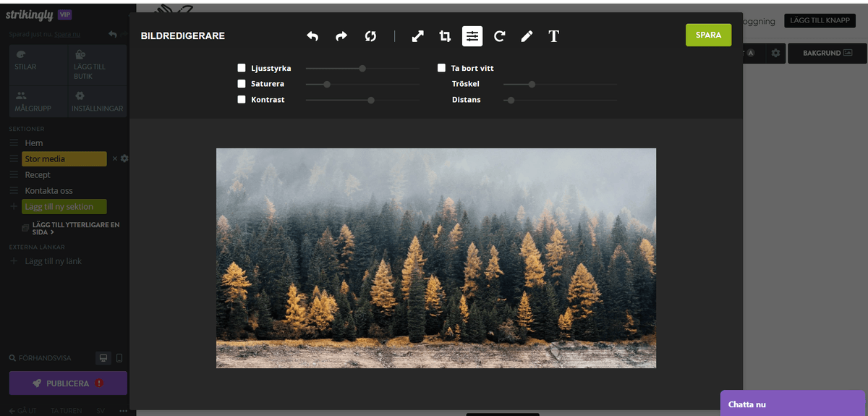Choose the pencil draw tool
The height and width of the screenshot is (416, 868).
pyautogui.click(x=527, y=36)
